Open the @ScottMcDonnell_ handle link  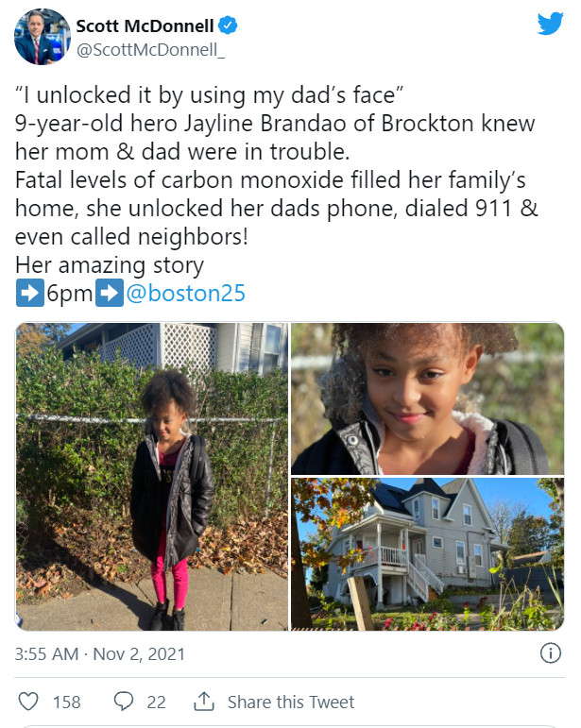point(151,47)
